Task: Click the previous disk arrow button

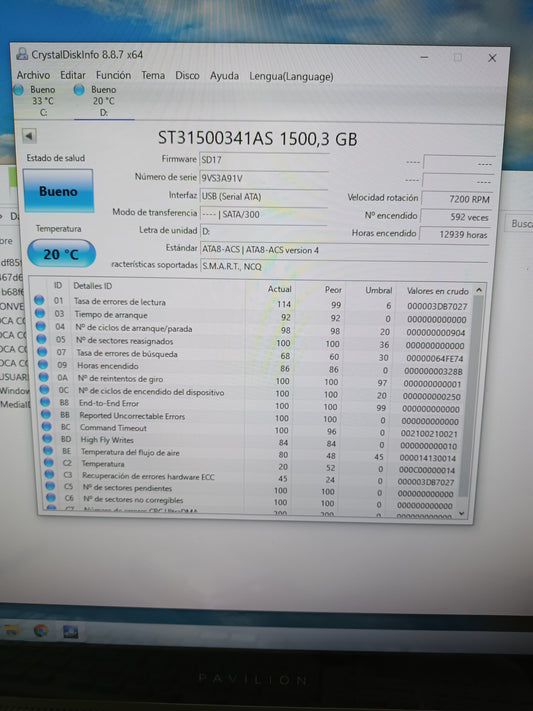Action: pyautogui.click(x=29, y=136)
